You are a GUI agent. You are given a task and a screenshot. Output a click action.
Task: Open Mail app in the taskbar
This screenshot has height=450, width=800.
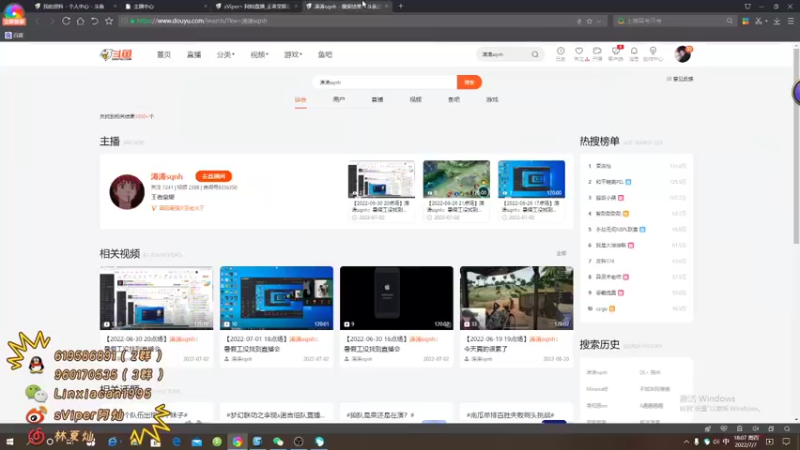click(196, 442)
